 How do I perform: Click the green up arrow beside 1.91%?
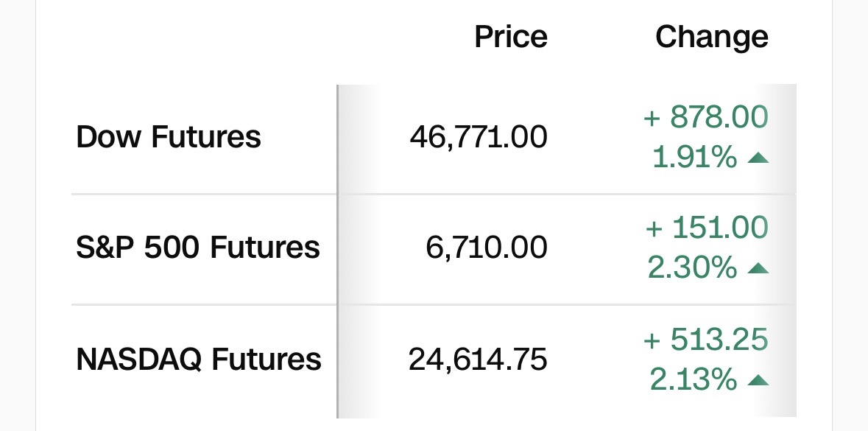click(x=758, y=158)
